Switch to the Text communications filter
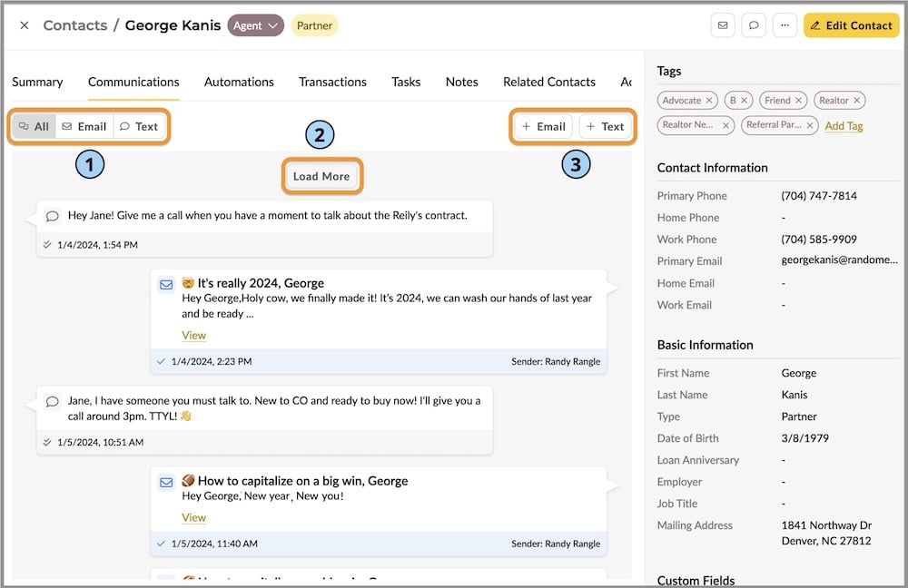The image size is (908, 588). [x=140, y=126]
